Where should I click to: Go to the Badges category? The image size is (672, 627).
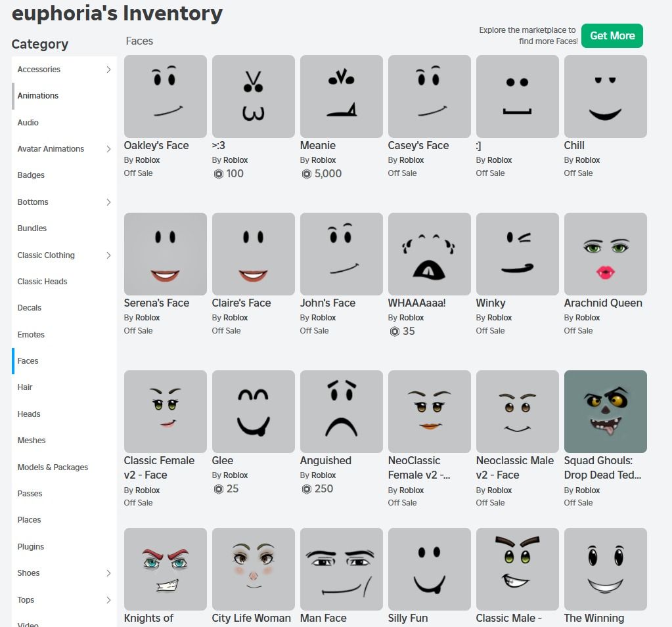[x=31, y=175]
